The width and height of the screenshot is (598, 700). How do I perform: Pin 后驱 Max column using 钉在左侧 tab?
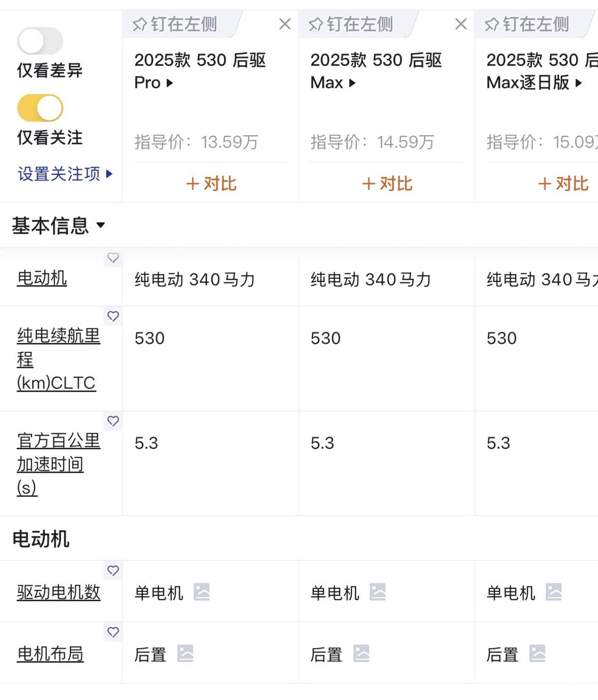tap(351, 24)
